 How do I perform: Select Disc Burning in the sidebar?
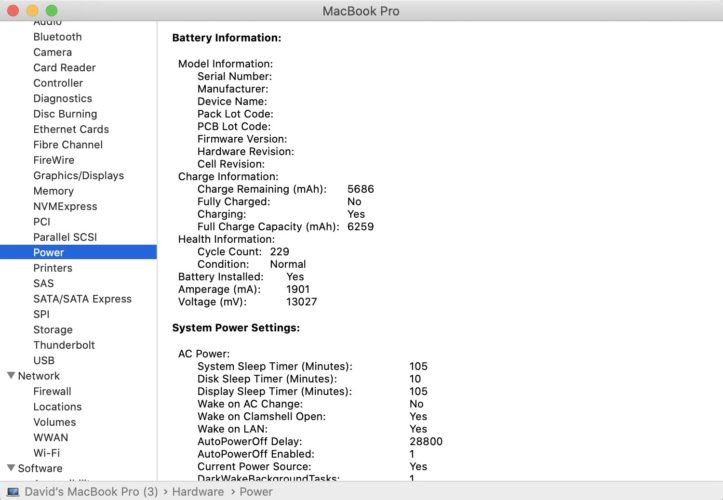(65, 114)
